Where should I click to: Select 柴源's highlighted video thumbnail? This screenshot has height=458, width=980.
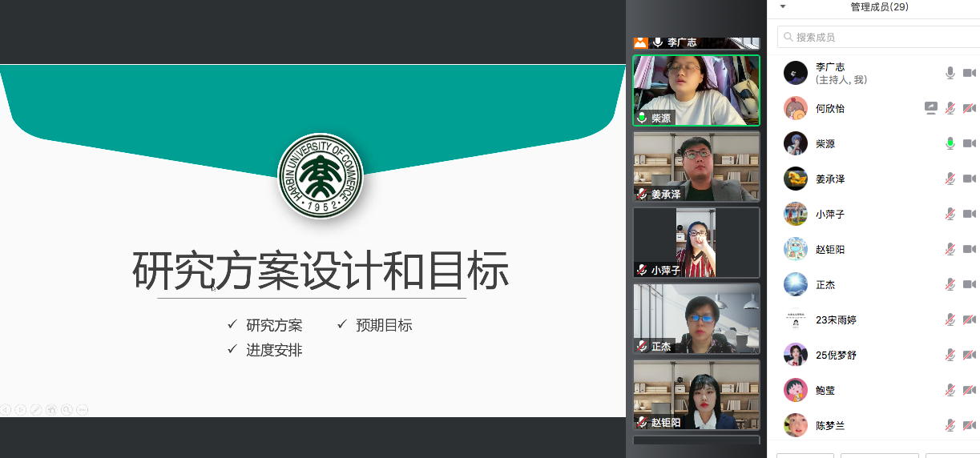pyautogui.click(x=696, y=90)
